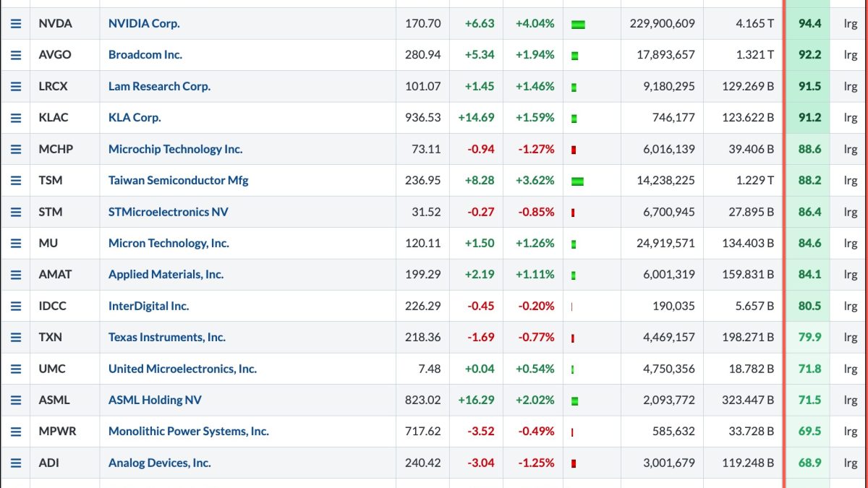Open the row menu for ASML
Viewport: 868px width, 488px height.
pos(15,401)
